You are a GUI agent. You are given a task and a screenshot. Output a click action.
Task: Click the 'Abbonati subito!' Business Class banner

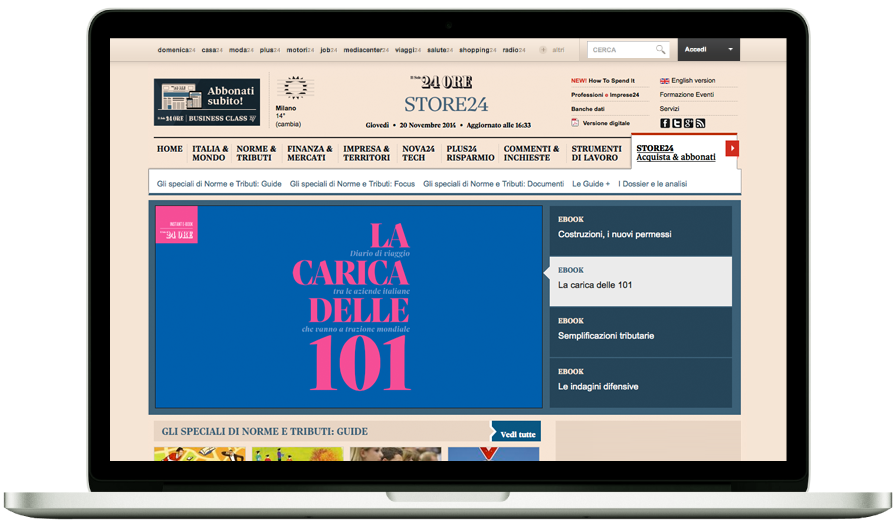point(207,102)
